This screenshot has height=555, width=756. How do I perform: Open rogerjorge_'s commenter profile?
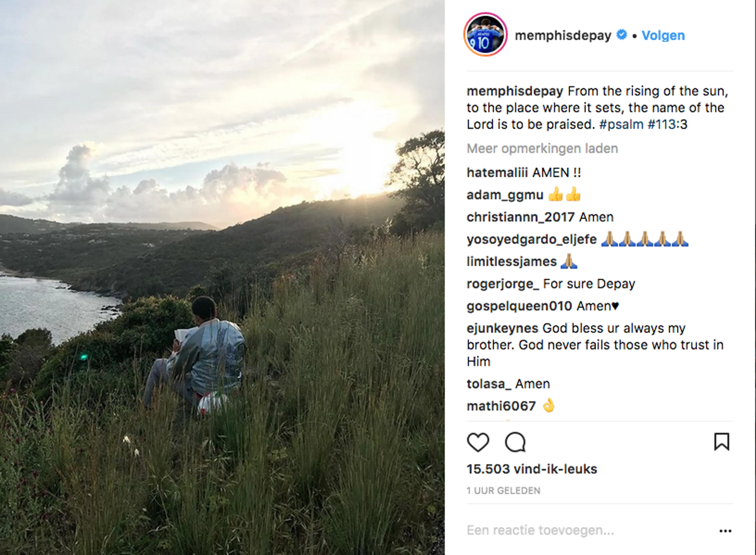tap(503, 284)
